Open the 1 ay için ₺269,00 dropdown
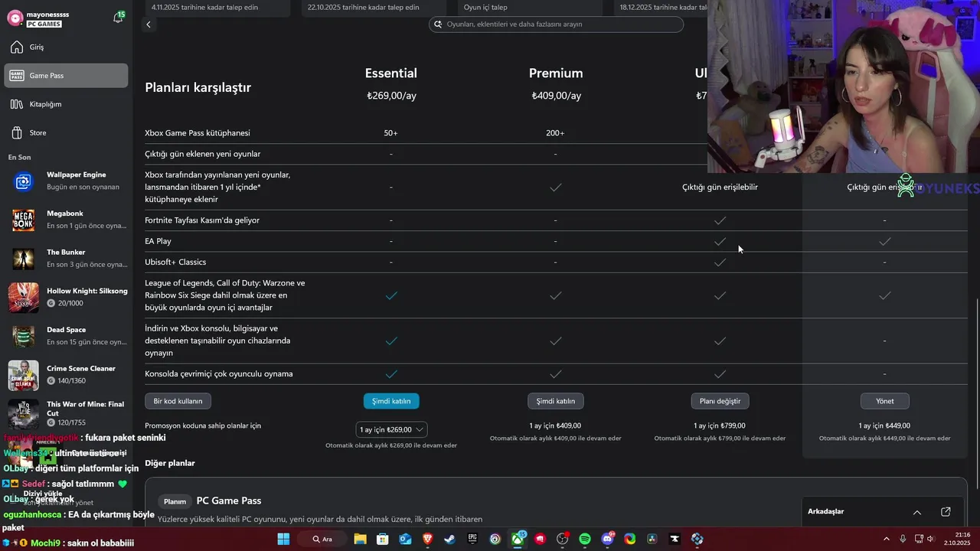 (x=391, y=430)
